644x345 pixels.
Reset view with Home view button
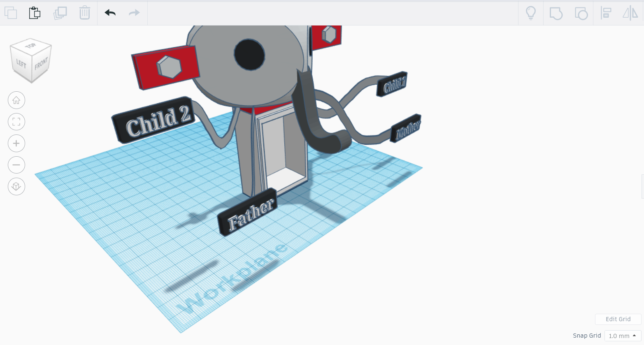pyautogui.click(x=16, y=100)
